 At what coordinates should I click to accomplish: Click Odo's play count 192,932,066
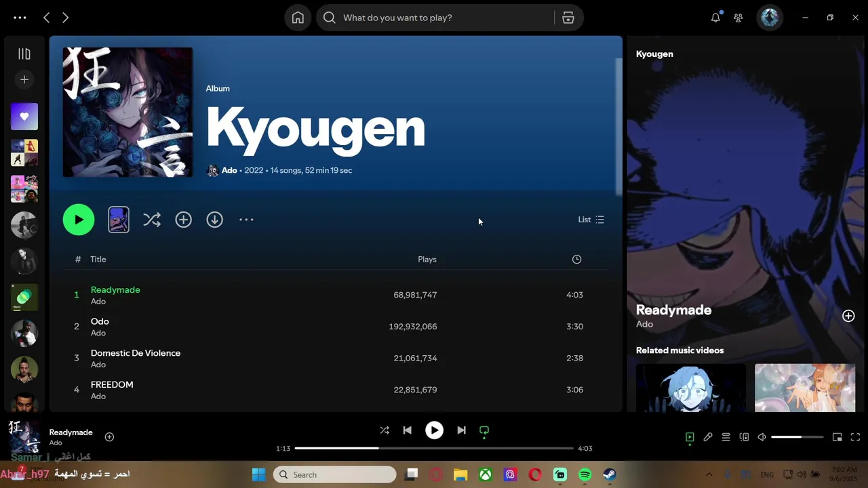click(412, 327)
